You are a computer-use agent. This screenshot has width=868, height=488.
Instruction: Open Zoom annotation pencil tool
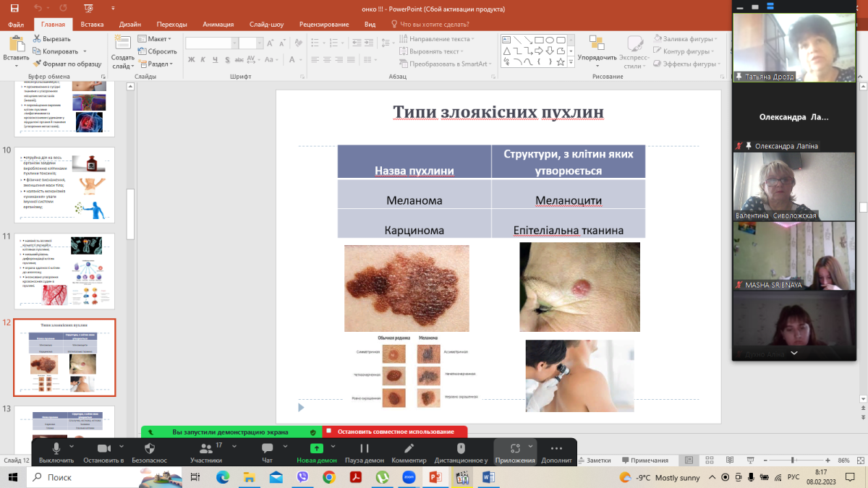(x=409, y=449)
